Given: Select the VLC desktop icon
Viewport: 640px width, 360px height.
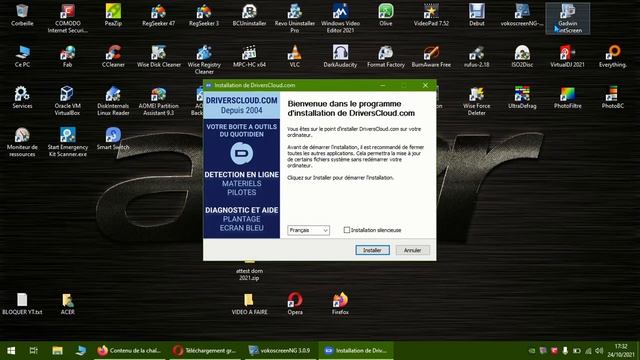Looking at the screenshot, I should (294, 56).
